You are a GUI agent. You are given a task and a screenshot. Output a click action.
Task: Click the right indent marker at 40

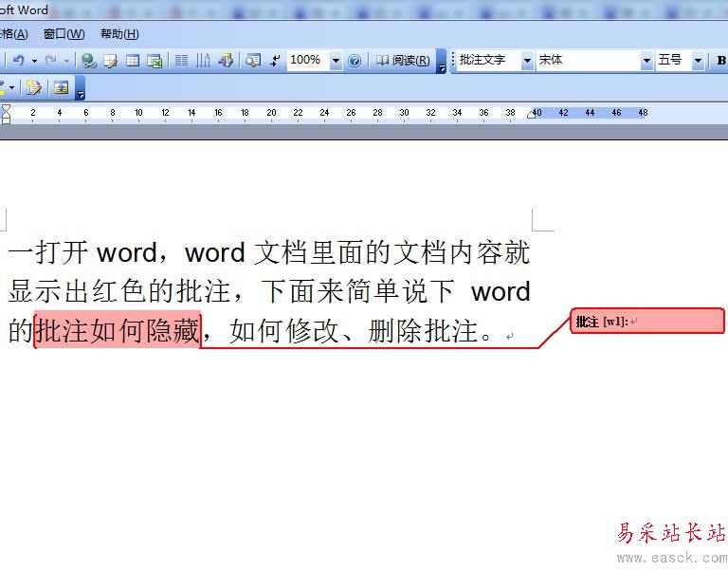tap(531, 114)
